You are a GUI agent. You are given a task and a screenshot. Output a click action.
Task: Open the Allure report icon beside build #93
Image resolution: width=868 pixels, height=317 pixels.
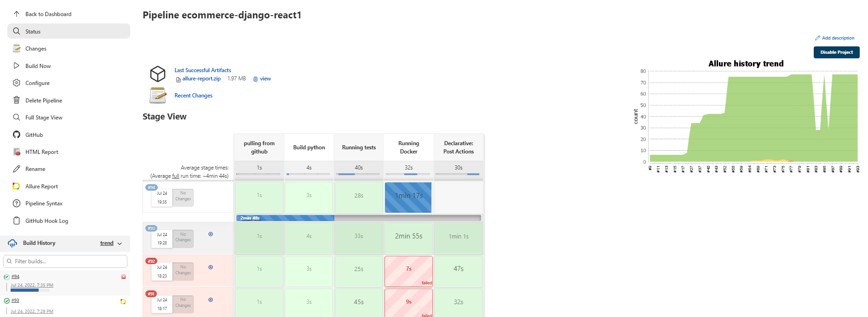(123, 300)
